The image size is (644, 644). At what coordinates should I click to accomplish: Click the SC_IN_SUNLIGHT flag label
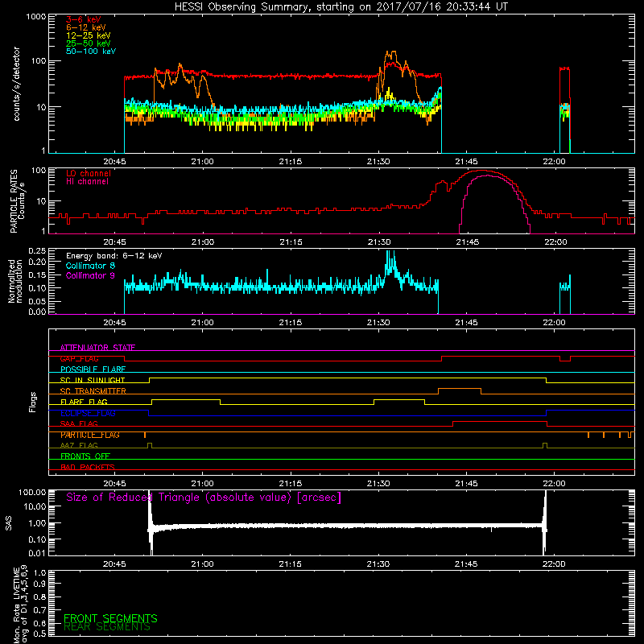pyautogui.click(x=93, y=380)
